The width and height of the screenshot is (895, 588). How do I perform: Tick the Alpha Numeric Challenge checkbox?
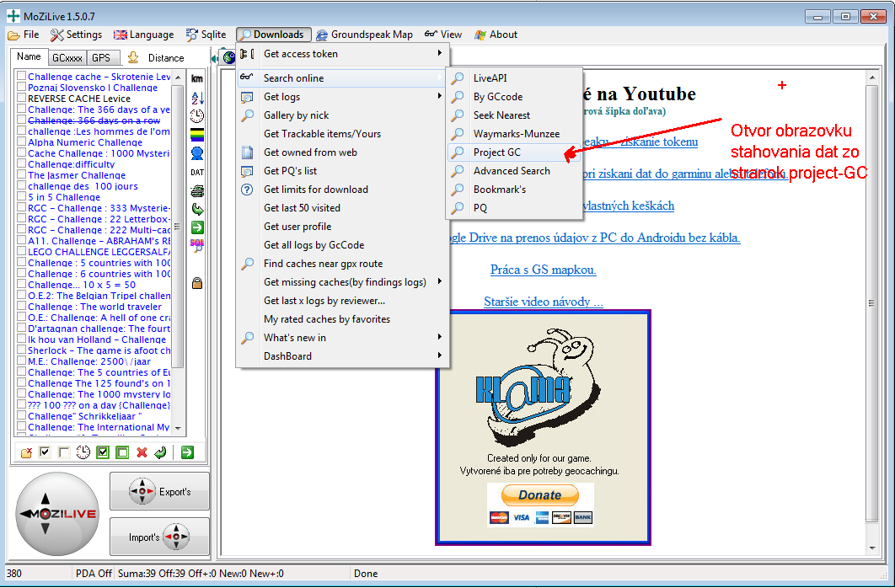(x=21, y=142)
